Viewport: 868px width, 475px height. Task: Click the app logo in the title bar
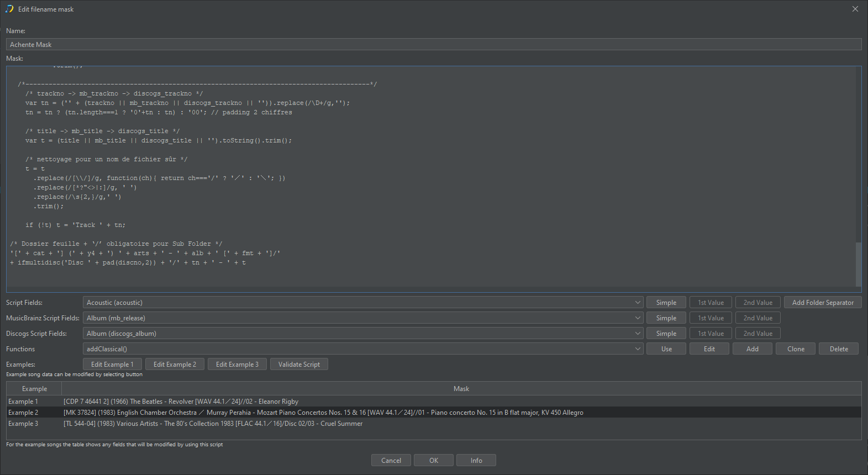coord(9,9)
